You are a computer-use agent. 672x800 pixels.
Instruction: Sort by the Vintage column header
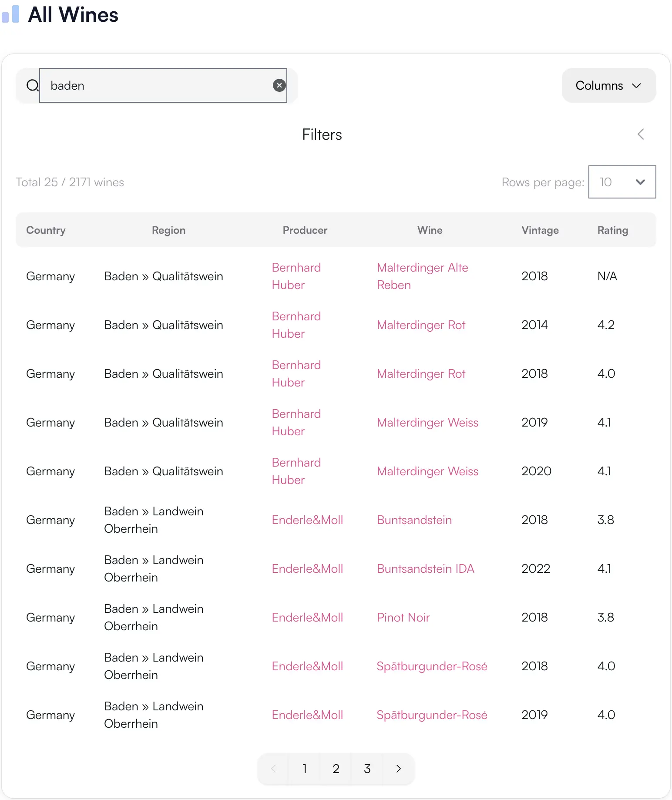click(x=540, y=230)
